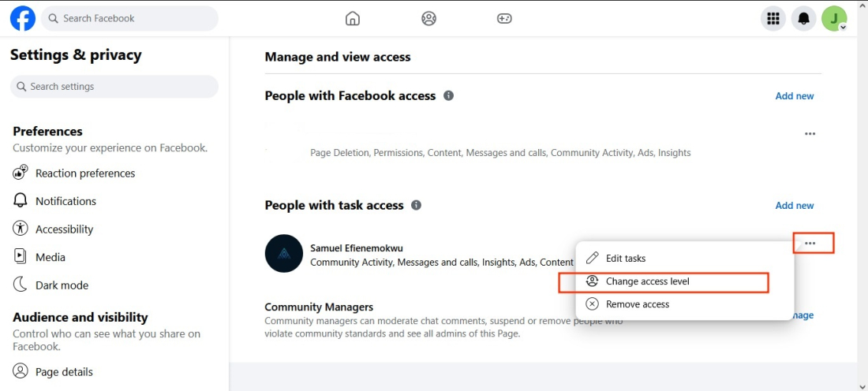Select Edit tasks from the menu

[x=626, y=259]
